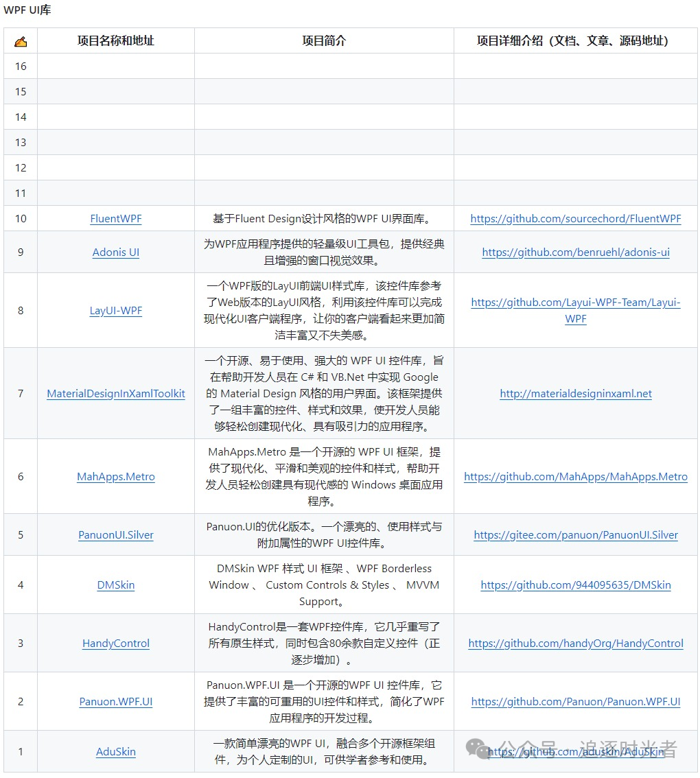This screenshot has height=778, width=700.
Task: Select row number 1 cell
Action: click(21, 752)
